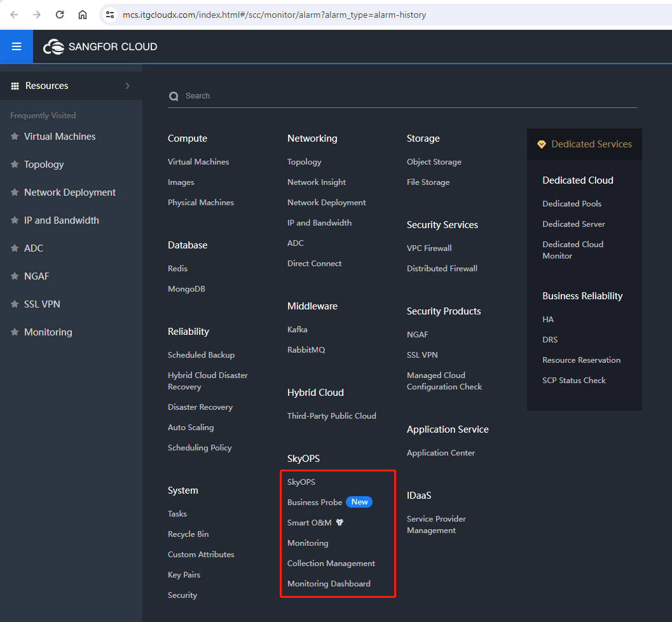The width and height of the screenshot is (672, 622).
Task: Click the site info icon in address bar
Action: click(x=111, y=14)
